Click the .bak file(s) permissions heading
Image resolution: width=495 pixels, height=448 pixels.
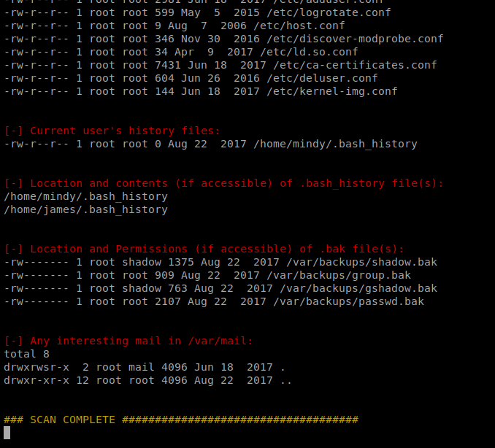204,249
